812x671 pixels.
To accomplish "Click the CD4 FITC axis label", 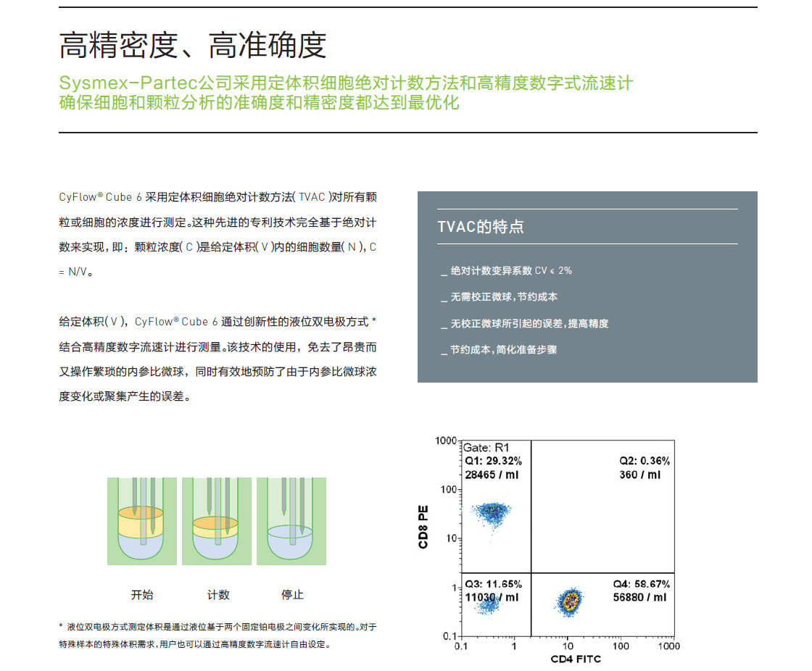I will 575,659.
